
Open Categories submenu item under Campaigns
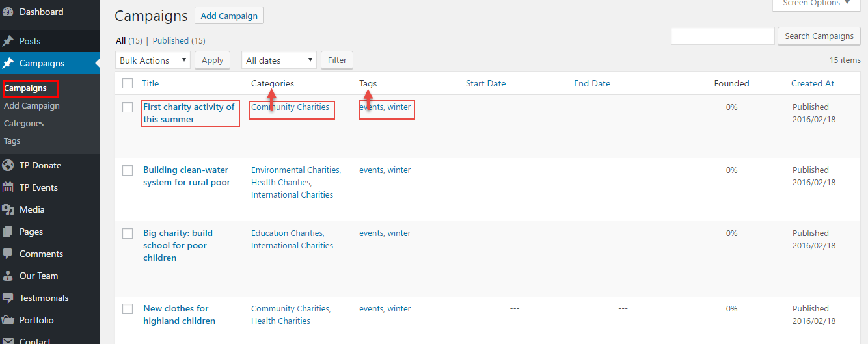click(x=24, y=124)
